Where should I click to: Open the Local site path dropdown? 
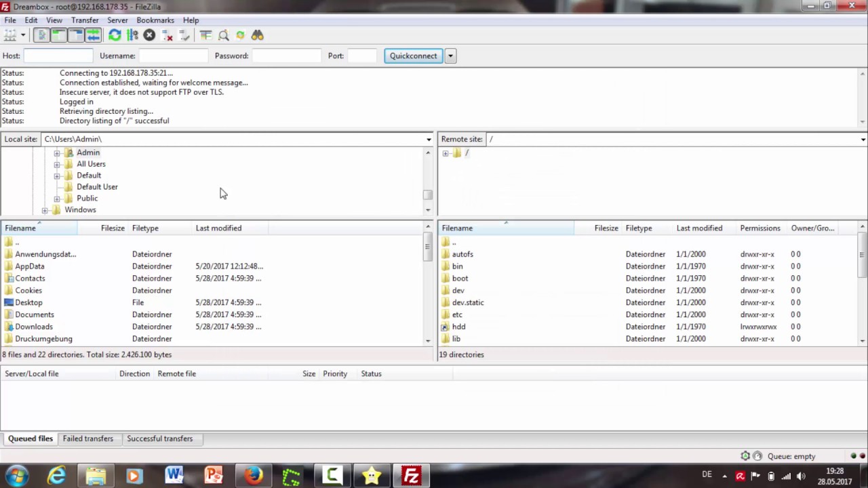pos(429,139)
